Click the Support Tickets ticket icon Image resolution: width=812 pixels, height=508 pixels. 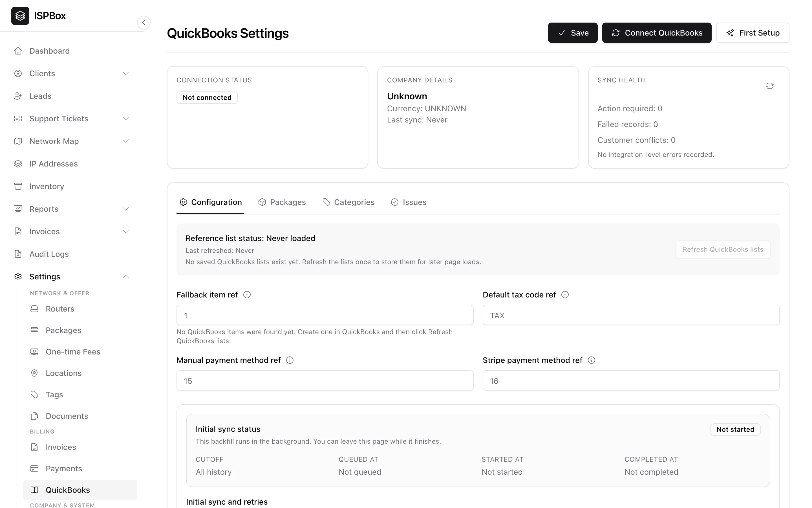18,119
